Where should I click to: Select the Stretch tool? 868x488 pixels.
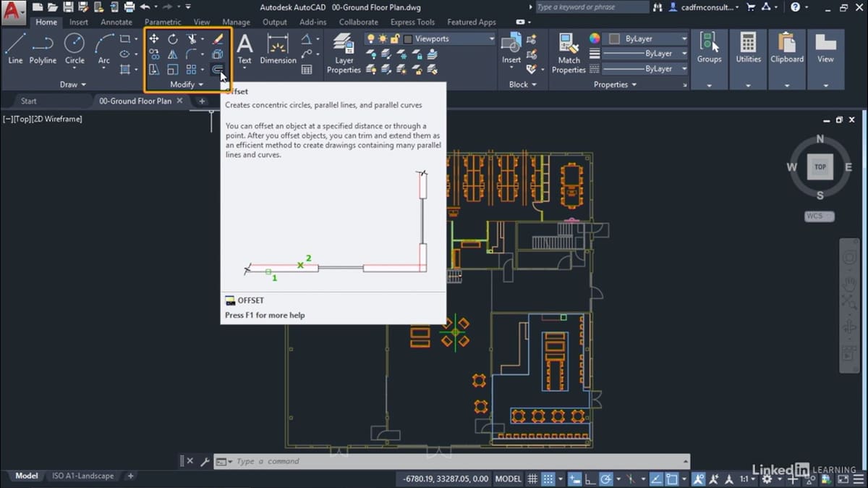pos(154,70)
